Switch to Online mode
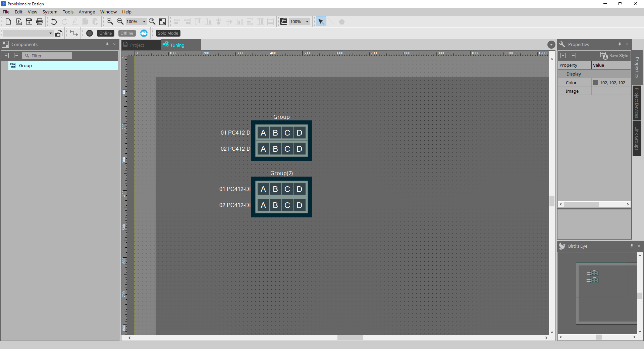 point(105,33)
